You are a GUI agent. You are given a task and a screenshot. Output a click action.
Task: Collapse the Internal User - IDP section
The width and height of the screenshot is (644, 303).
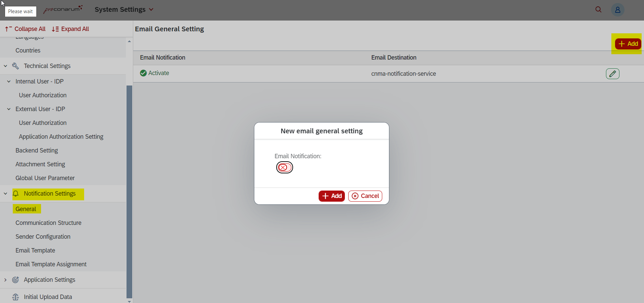[9, 81]
